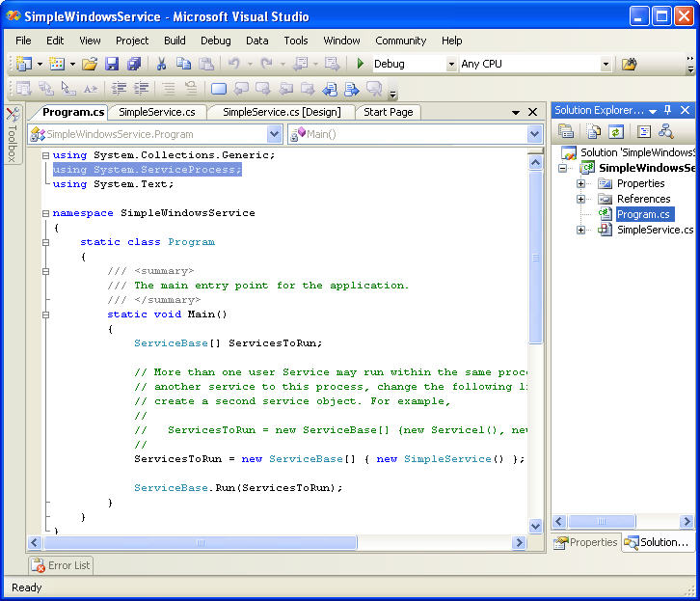Screen dimensions: 700x601
Task: Click the Solution Explorer horizontal scrollbar thumb
Action: (602, 521)
